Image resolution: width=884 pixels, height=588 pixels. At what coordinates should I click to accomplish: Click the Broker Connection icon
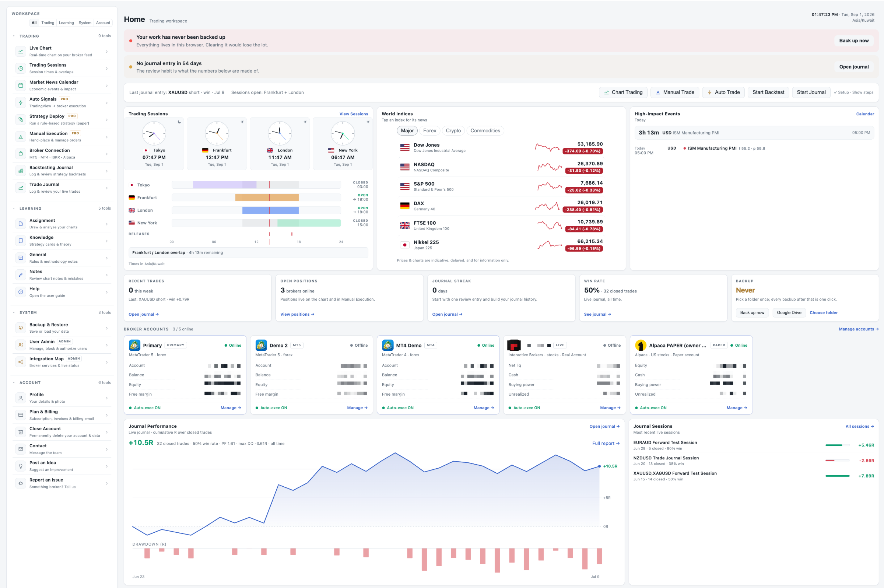point(21,154)
